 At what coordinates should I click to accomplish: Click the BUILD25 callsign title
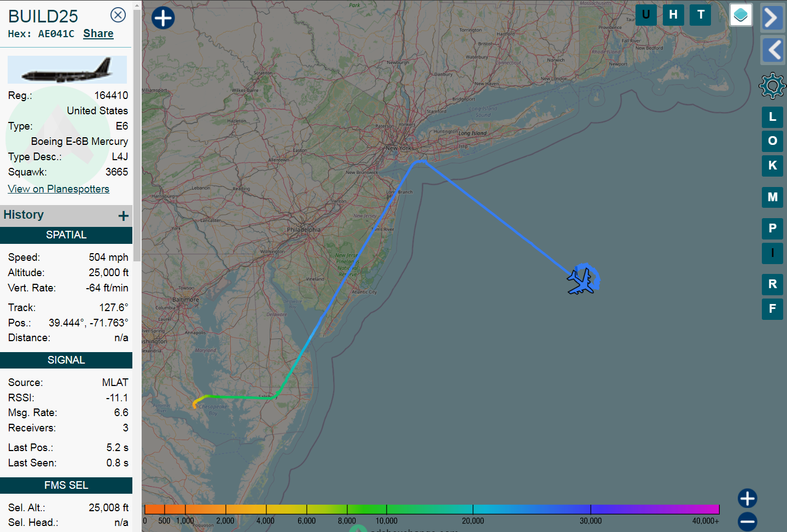(x=43, y=16)
